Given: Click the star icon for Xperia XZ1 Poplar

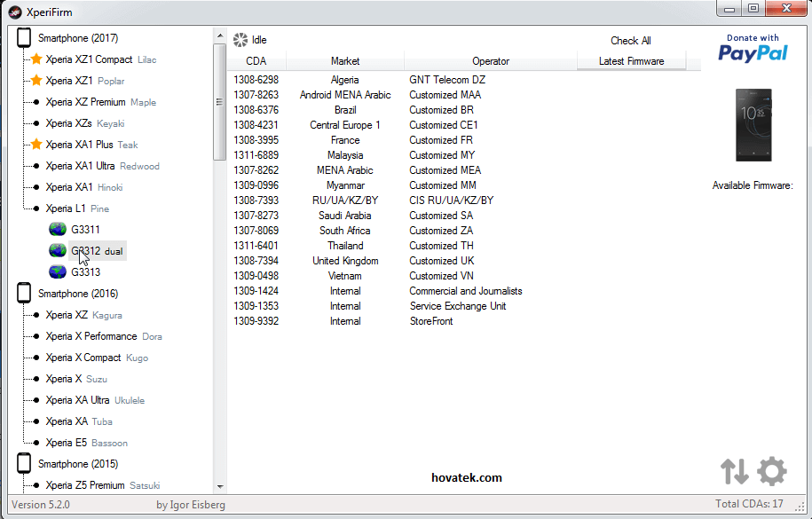Looking at the screenshot, I should pyautogui.click(x=36, y=80).
